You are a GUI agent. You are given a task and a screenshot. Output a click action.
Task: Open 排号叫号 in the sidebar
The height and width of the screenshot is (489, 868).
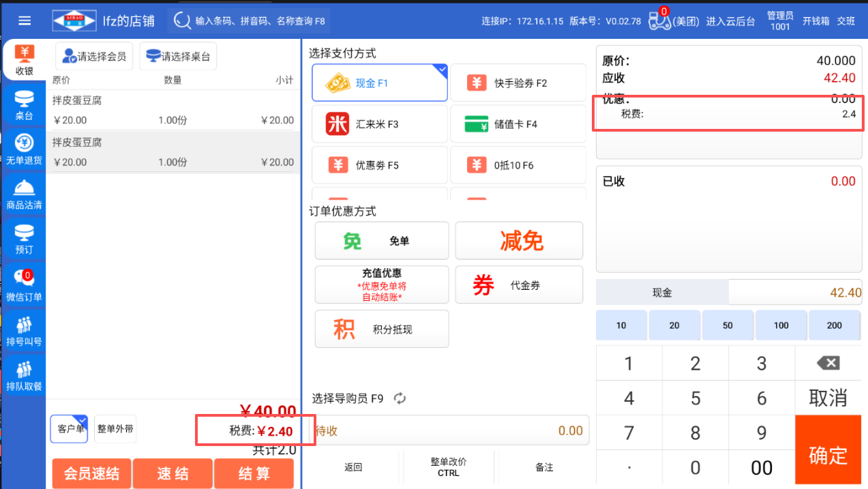coord(24,331)
